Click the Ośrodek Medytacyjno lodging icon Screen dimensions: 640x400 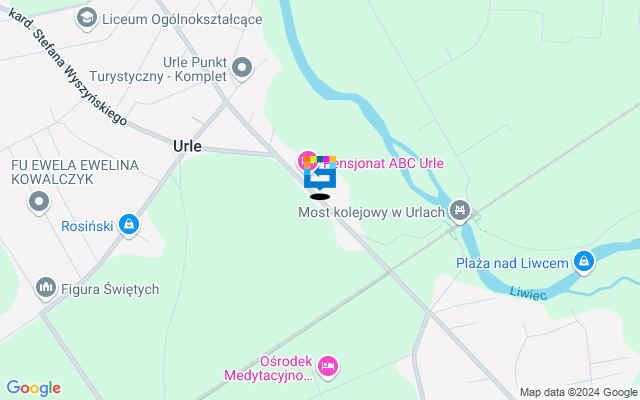(x=328, y=367)
